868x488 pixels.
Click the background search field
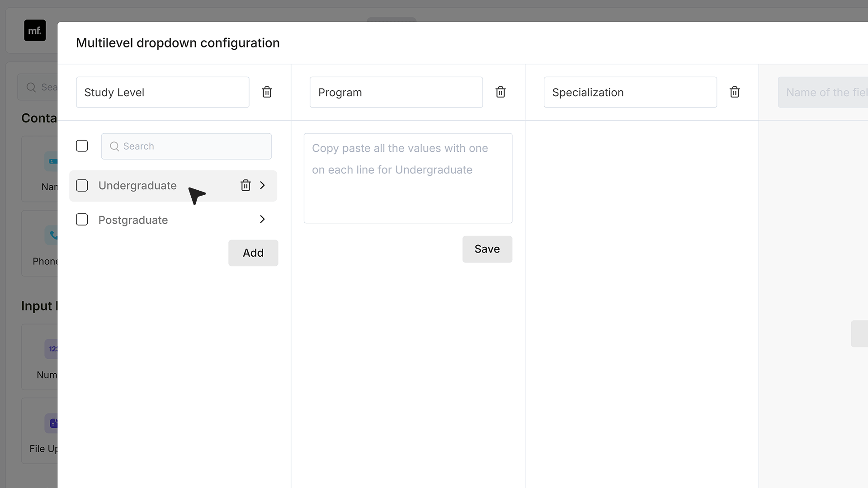tap(38, 87)
